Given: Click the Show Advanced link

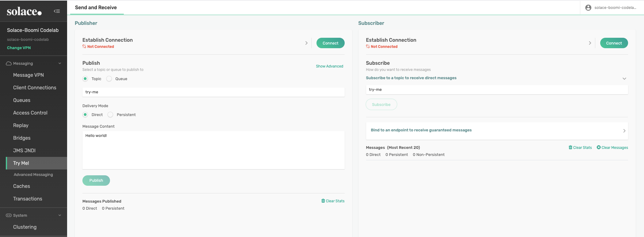Looking at the screenshot, I should pos(329,66).
